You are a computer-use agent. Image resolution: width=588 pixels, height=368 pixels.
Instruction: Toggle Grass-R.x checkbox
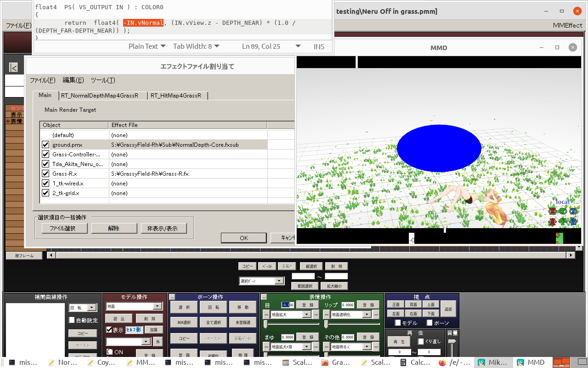tap(45, 173)
